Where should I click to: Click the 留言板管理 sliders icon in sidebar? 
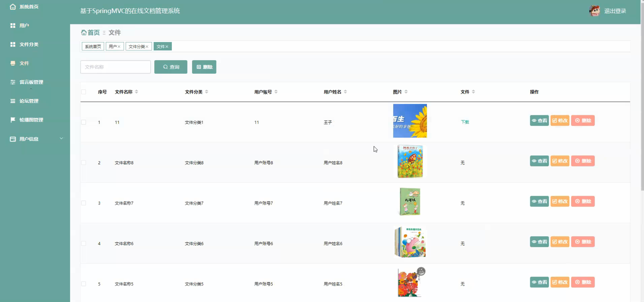click(x=13, y=82)
